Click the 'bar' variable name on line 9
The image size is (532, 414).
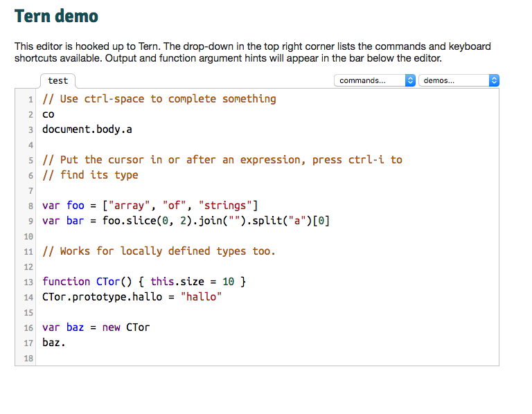click(x=75, y=221)
